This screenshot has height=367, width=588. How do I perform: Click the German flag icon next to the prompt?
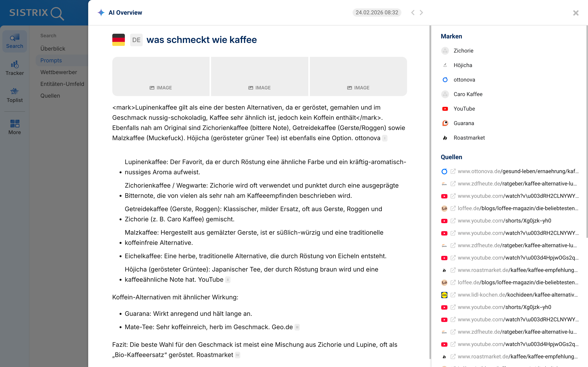coord(118,40)
